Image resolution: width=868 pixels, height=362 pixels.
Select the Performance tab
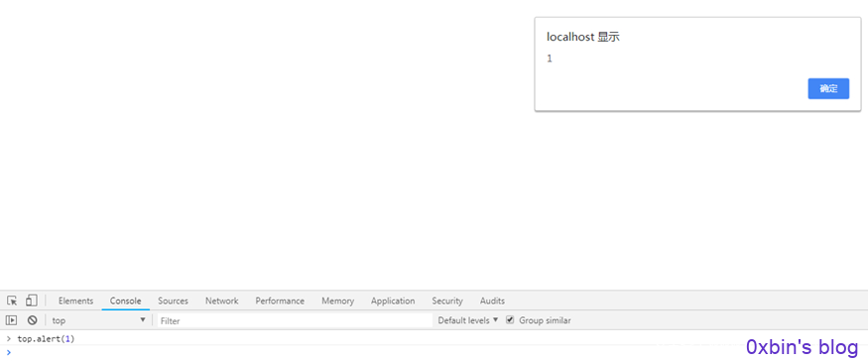pos(280,301)
